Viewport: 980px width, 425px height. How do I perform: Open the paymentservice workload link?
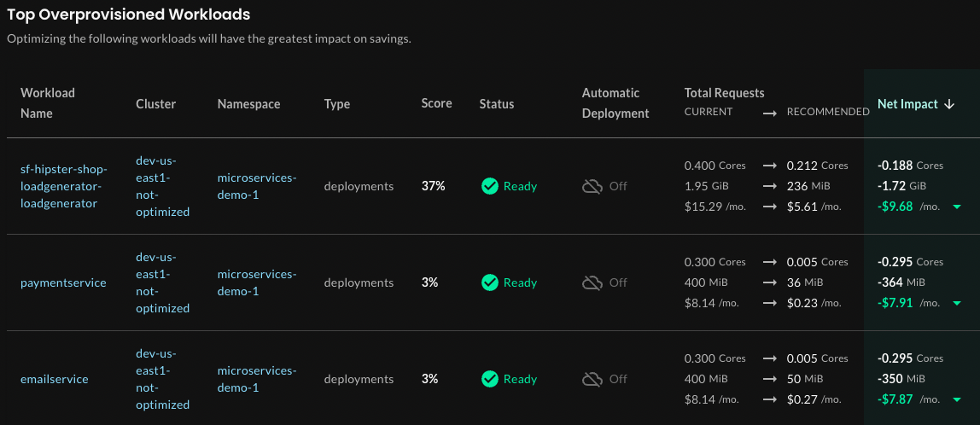(63, 282)
